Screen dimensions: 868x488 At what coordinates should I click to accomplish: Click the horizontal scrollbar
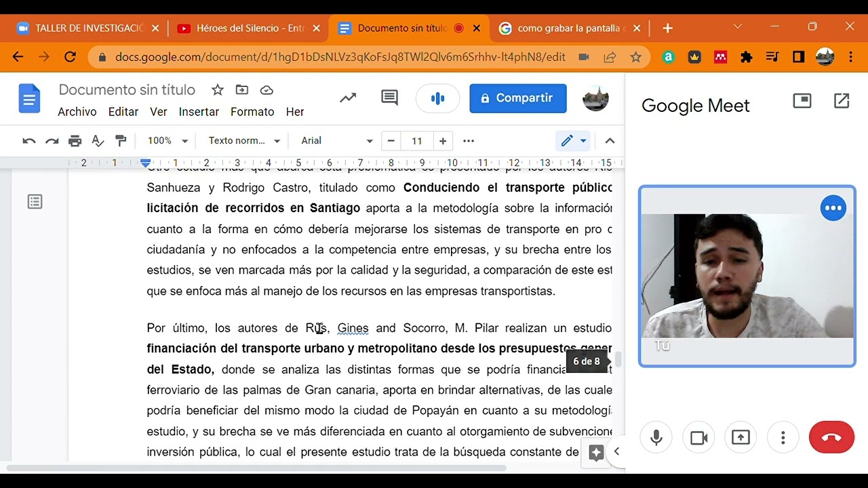(x=256, y=468)
